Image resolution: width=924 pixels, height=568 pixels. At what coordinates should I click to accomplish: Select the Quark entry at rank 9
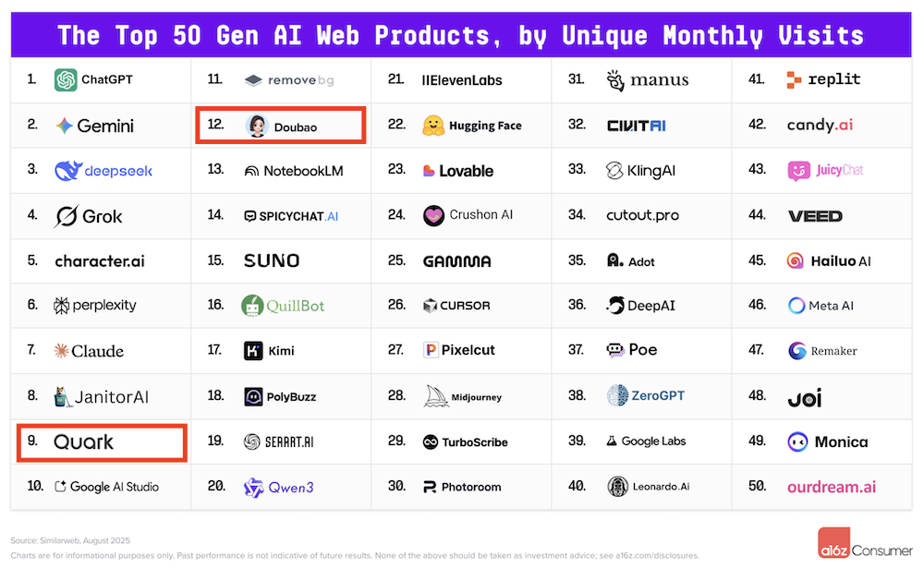click(x=103, y=442)
